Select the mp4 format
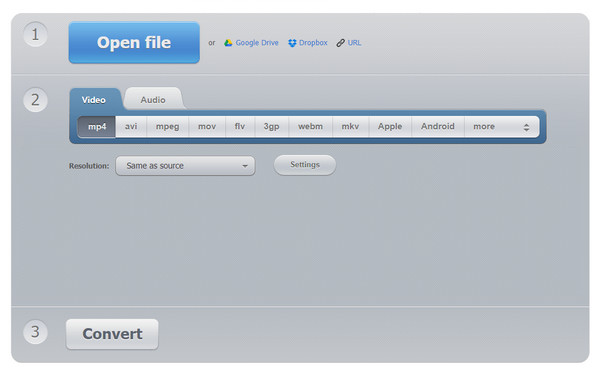The width and height of the screenshot is (600, 378). [97, 127]
